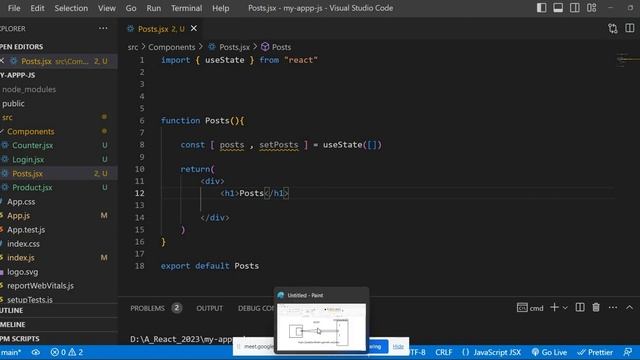
Task: Close Posts.jsx in Open Editors list
Action: [x=2, y=61]
